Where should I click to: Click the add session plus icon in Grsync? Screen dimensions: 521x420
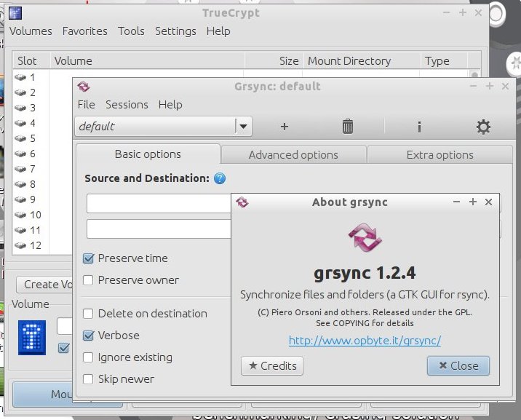pyautogui.click(x=284, y=127)
